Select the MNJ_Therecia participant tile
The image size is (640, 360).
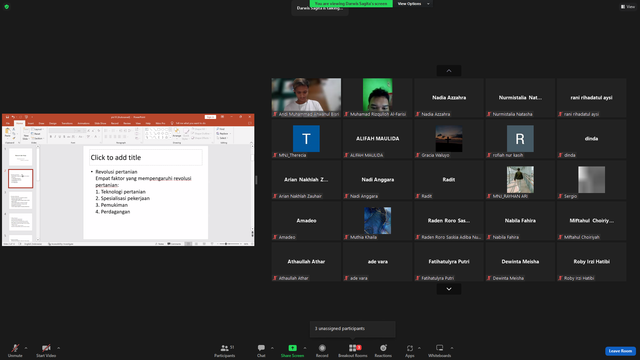[306, 139]
